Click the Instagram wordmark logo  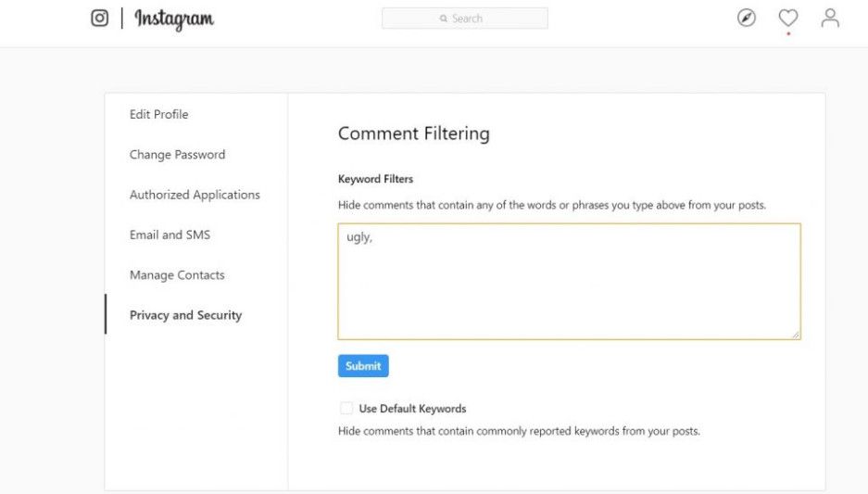[x=174, y=19]
